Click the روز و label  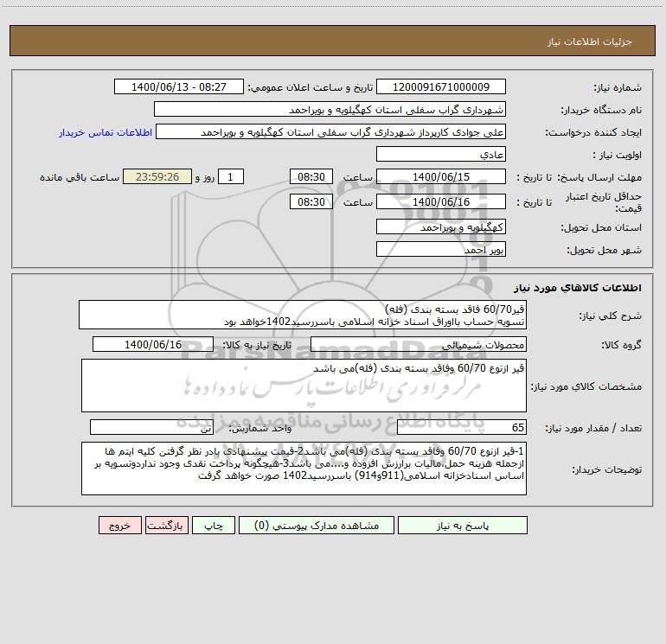205,177
